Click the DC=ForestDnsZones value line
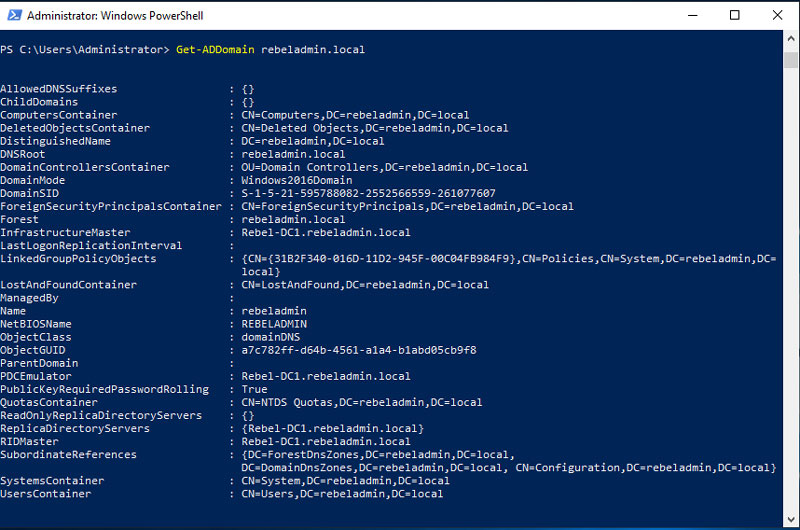The height and width of the screenshot is (530, 800). [x=378, y=455]
